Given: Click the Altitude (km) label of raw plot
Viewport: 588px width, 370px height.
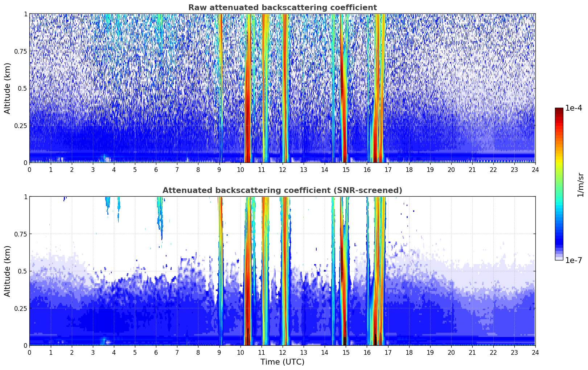Looking at the screenshot, I should click(8, 88).
